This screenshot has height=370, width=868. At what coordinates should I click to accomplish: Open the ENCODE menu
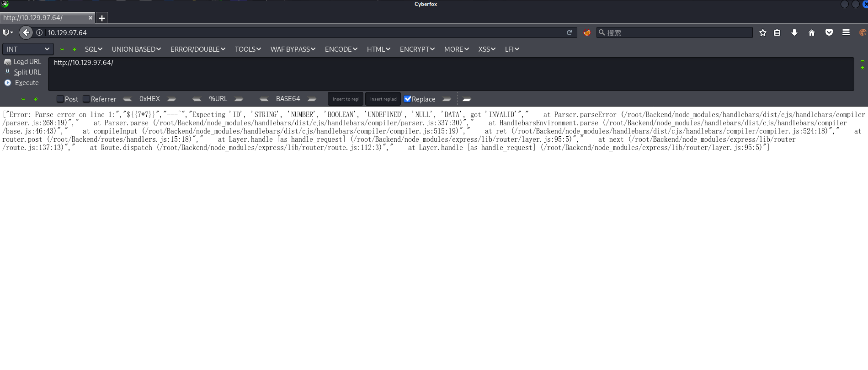[x=341, y=49]
